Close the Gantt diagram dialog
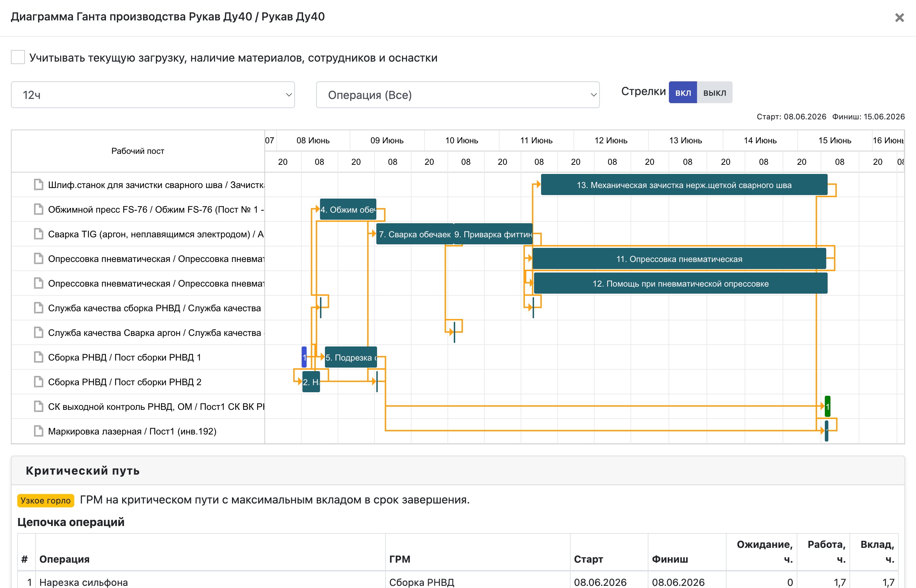Viewport: 916px width, 588px height. [899, 18]
